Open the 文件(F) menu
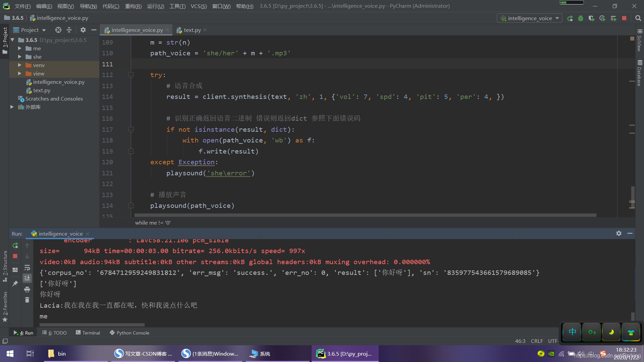The width and height of the screenshot is (644, 362). pyautogui.click(x=22, y=6)
